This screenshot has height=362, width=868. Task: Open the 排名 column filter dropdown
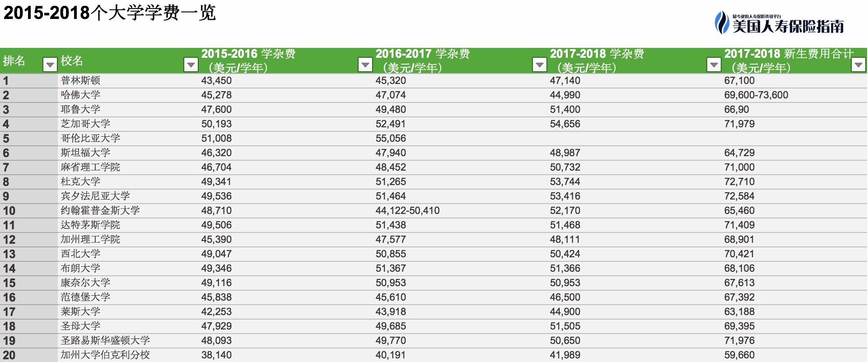50,65
